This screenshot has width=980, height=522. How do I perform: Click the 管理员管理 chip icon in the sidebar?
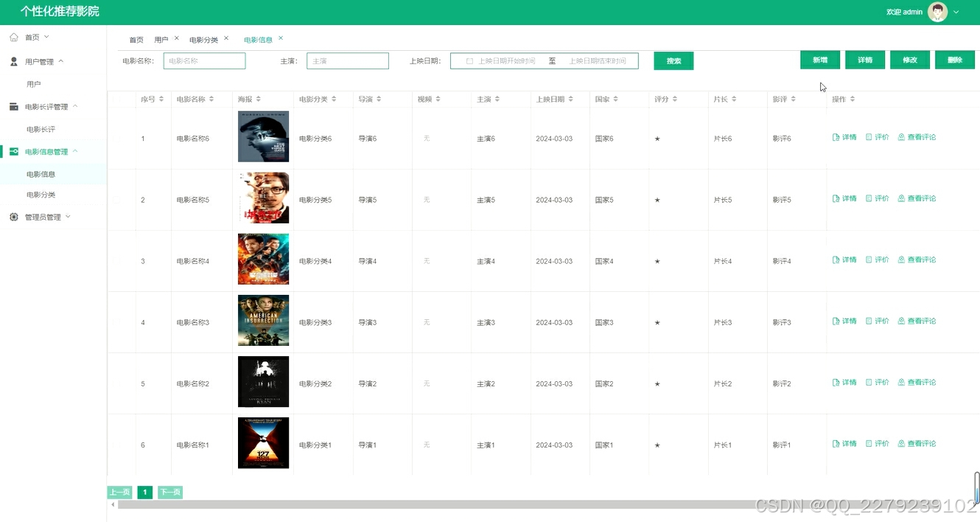pyautogui.click(x=13, y=216)
